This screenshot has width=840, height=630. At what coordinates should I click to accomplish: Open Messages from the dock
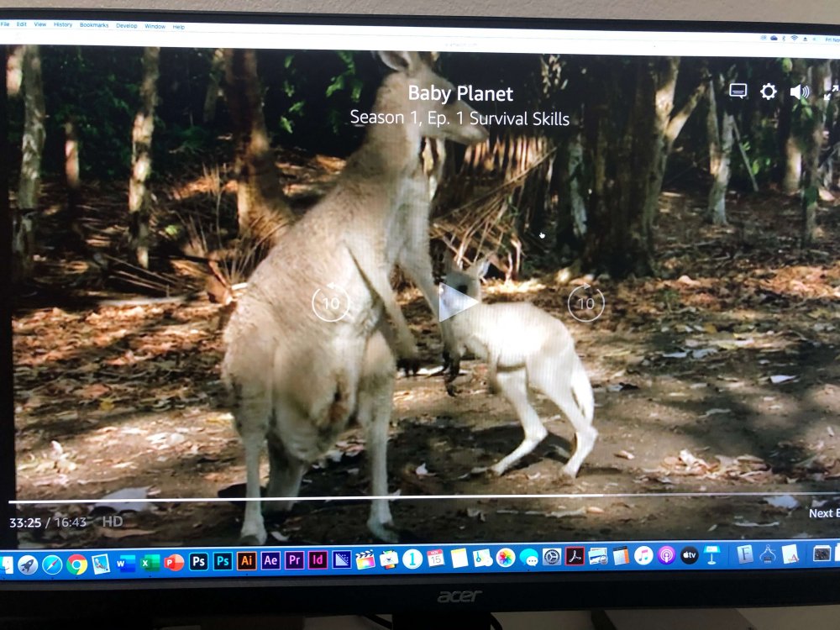pyautogui.click(x=528, y=558)
